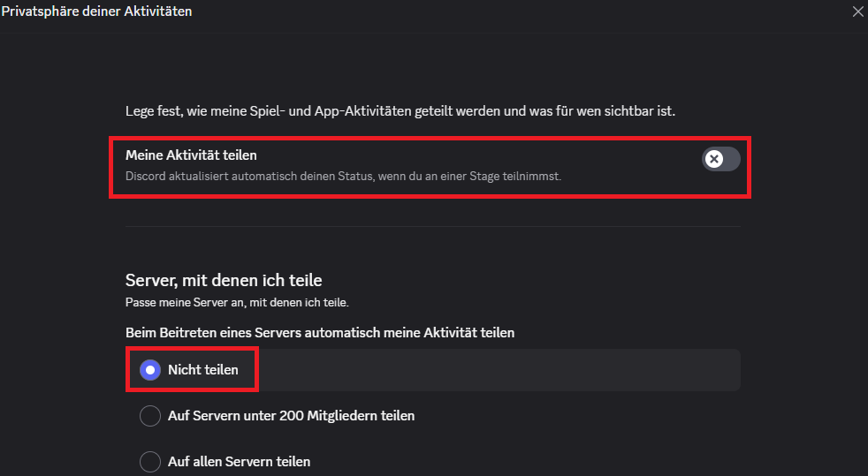This screenshot has width=868, height=476.
Task: Click the Discord aktualisiert automatisch description text
Action: point(343,176)
